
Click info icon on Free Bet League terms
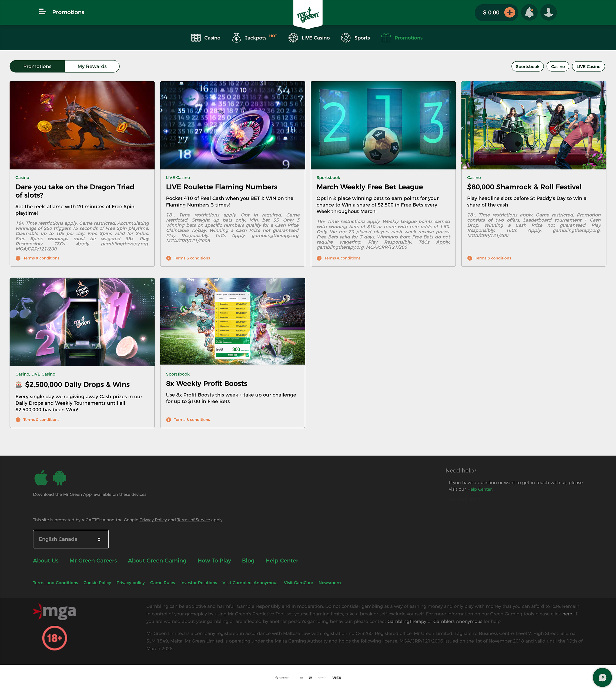click(319, 258)
